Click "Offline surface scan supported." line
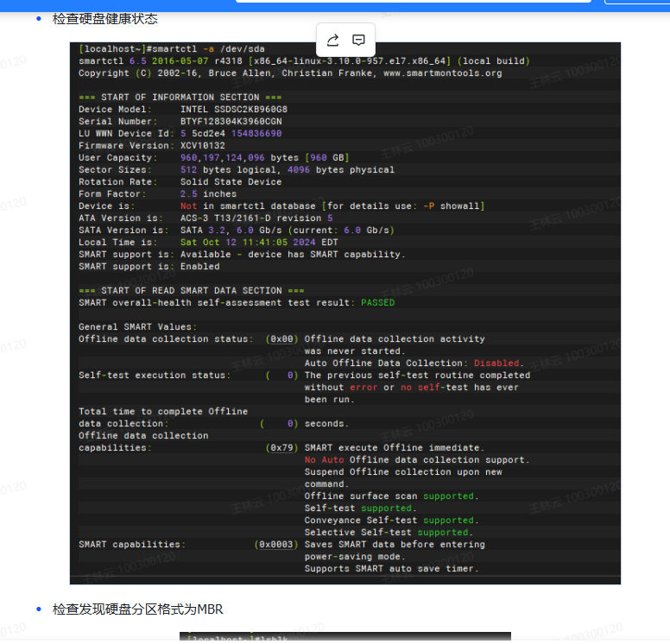The height and width of the screenshot is (644, 670). click(x=392, y=496)
